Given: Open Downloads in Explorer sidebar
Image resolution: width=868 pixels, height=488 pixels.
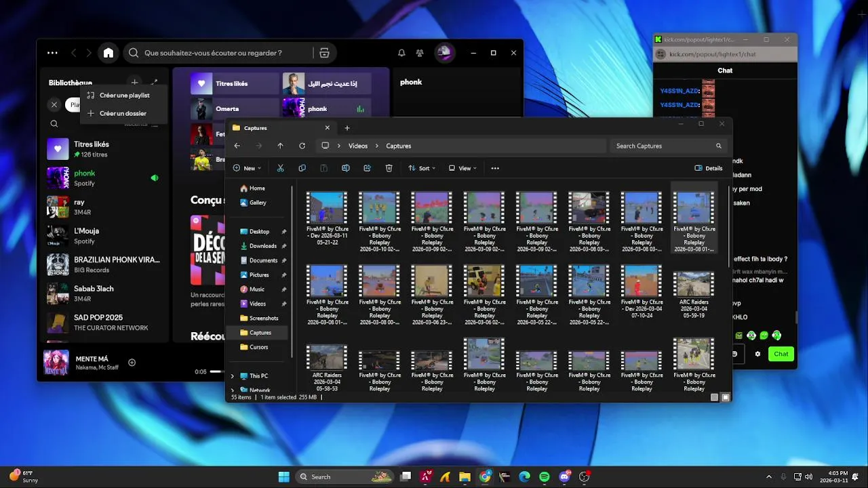Looking at the screenshot, I should [x=262, y=246].
